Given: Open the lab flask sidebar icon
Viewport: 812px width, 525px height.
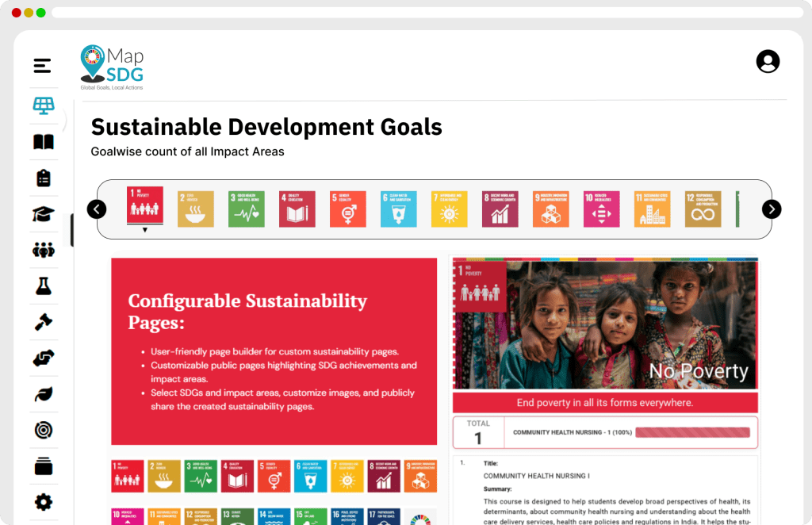Looking at the screenshot, I should click(44, 286).
